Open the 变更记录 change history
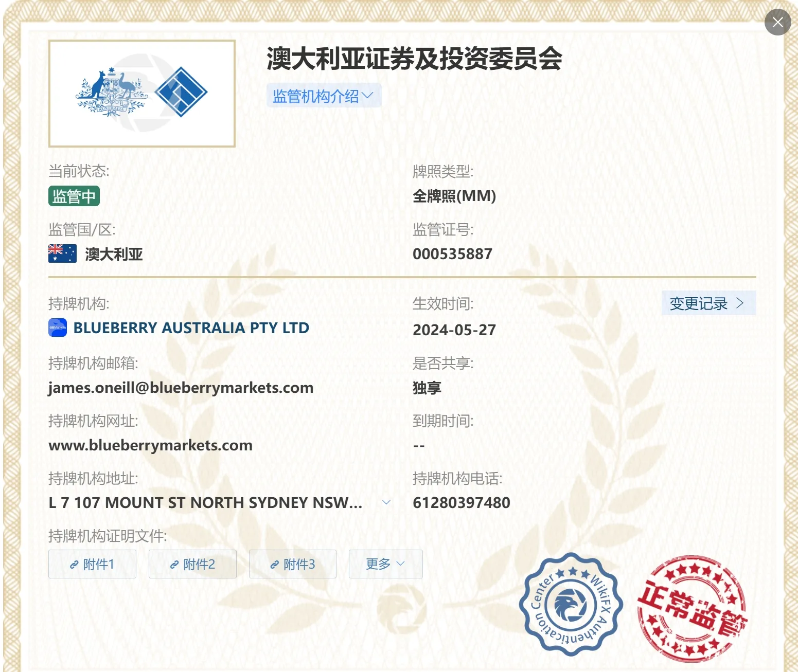This screenshot has height=672, width=798. pyautogui.click(x=708, y=303)
